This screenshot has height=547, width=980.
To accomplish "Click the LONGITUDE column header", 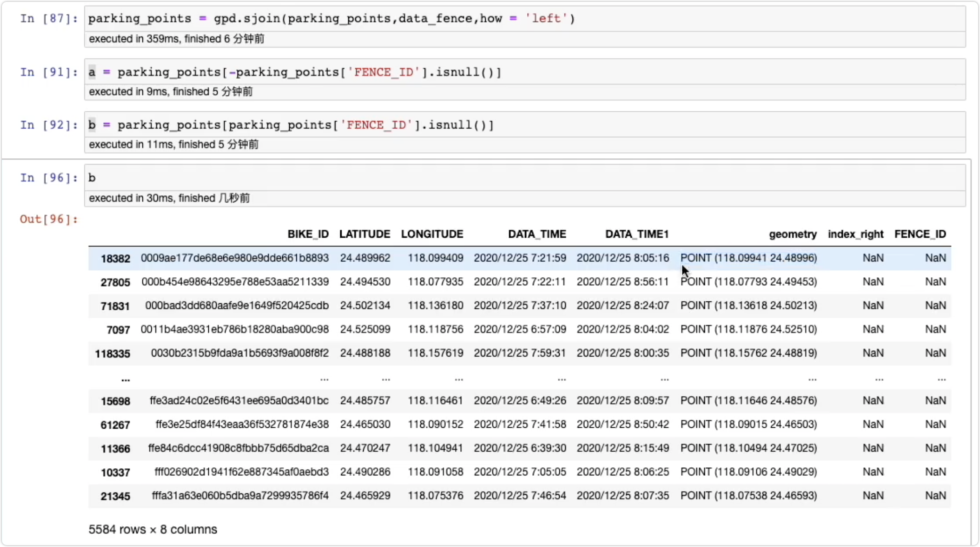I will coord(432,234).
